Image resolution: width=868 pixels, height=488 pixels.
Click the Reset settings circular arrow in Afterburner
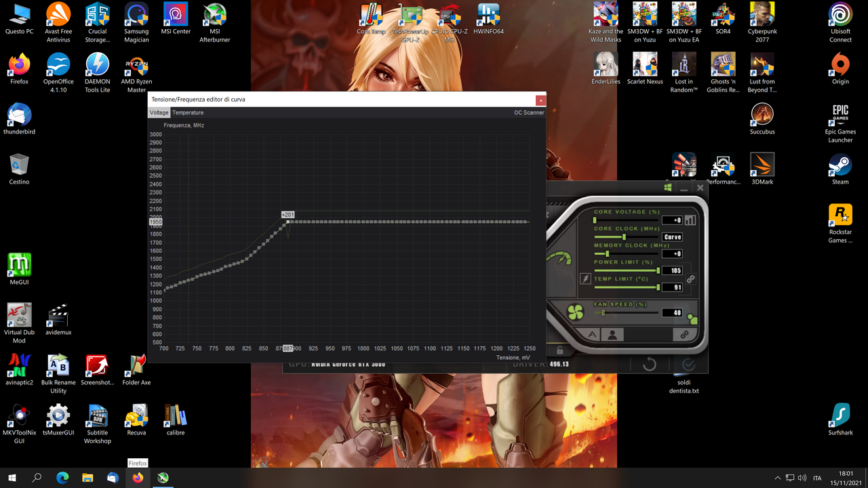click(649, 365)
